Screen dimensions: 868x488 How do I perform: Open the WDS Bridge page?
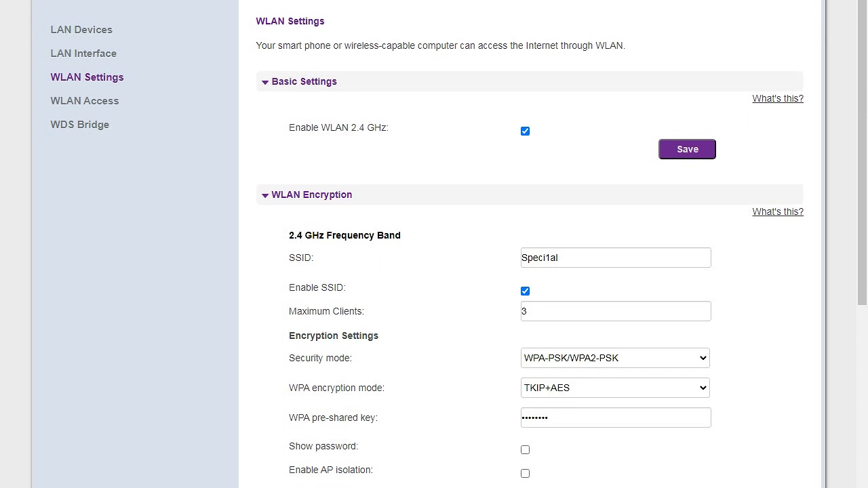pyautogui.click(x=79, y=125)
